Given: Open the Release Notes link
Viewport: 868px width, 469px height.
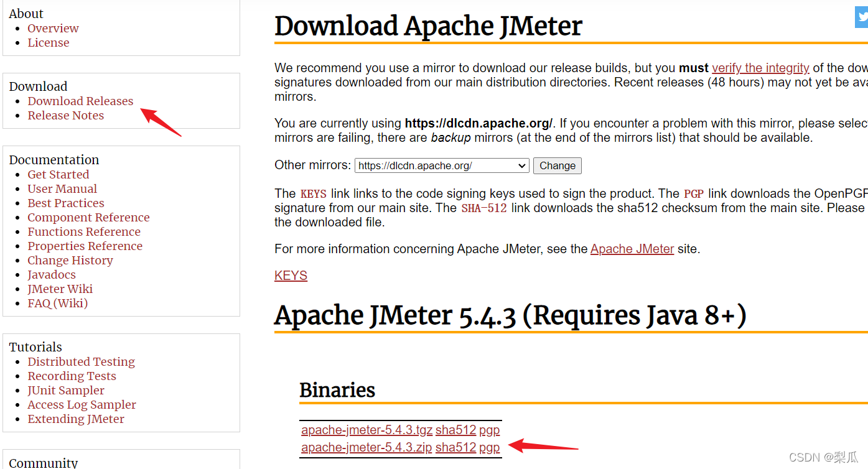Looking at the screenshot, I should point(65,115).
